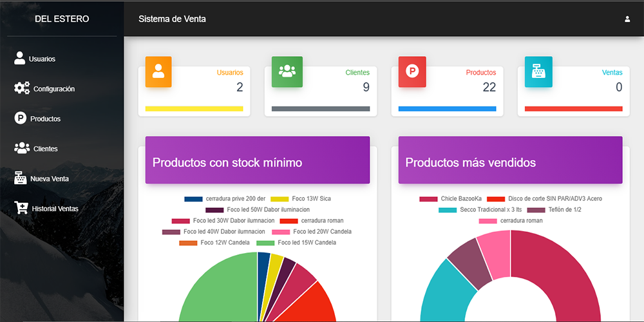The image size is (644, 322).
Task: Click the teal Ventas card icon
Action: 538,71
